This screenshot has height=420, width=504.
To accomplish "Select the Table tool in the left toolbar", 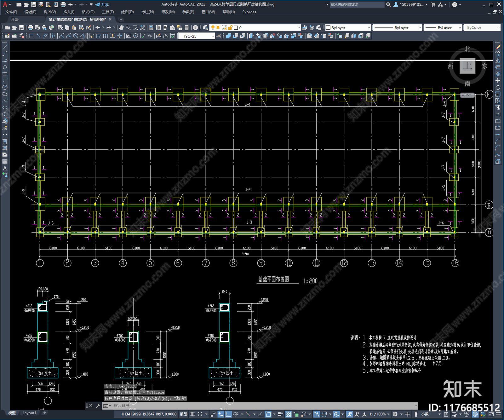I will coord(5,162).
